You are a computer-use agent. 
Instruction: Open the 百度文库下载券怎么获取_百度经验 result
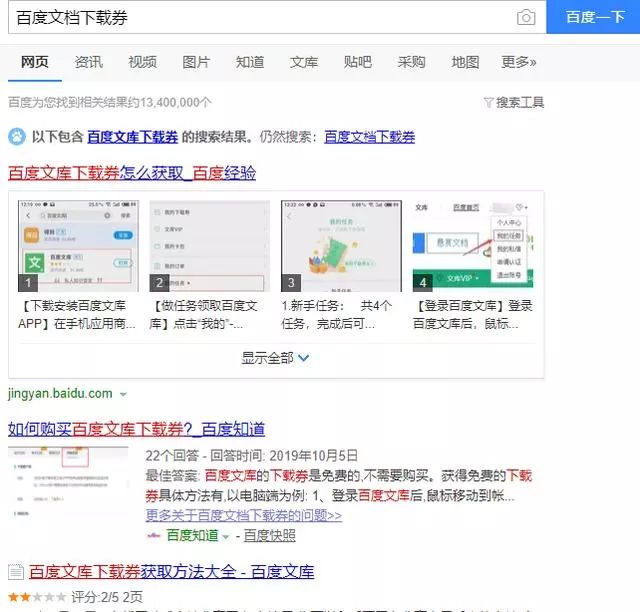pyautogui.click(x=132, y=172)
